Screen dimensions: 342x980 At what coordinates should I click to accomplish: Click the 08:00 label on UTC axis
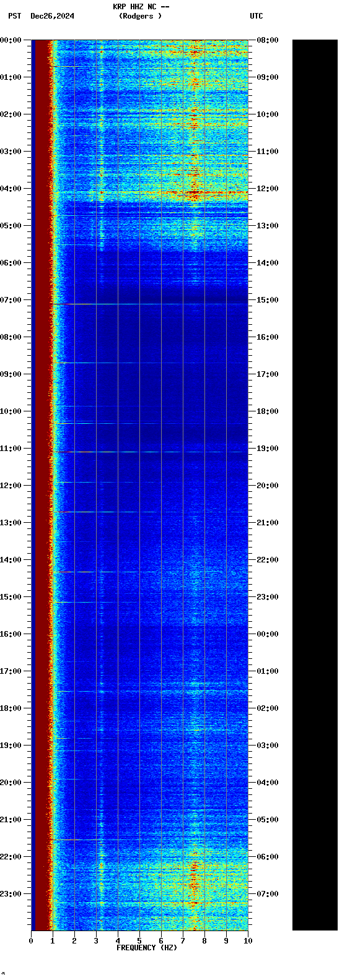point(267,40)
